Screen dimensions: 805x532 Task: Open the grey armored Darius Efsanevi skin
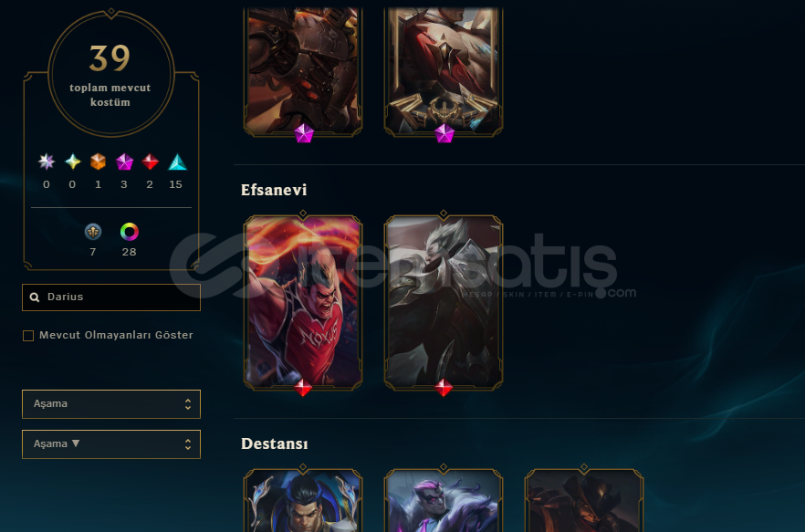tap(444, 302)
